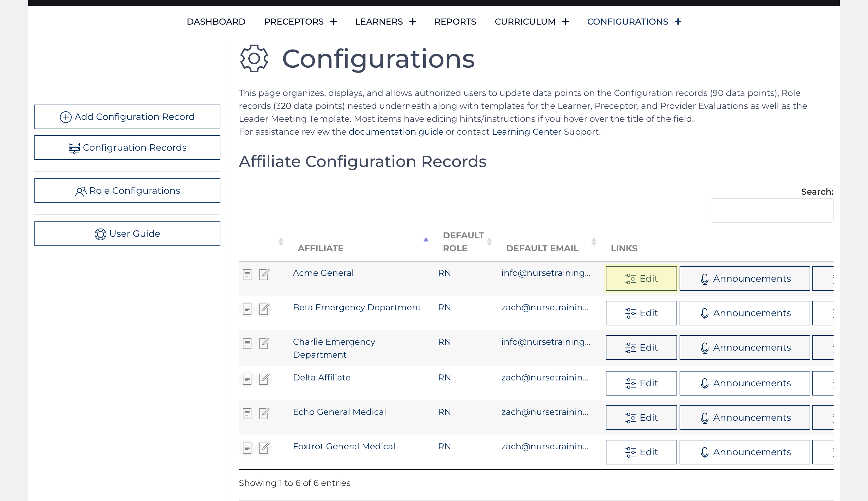Click Announcements for Echo General Medical
The image size is (868, 501).
(744, 417)
